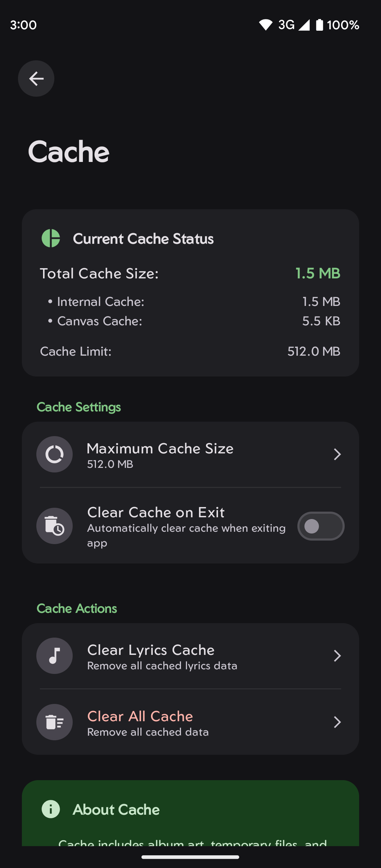Tap the red Clear All Cache label
The image size is (381, 868).
pos(140,716)
